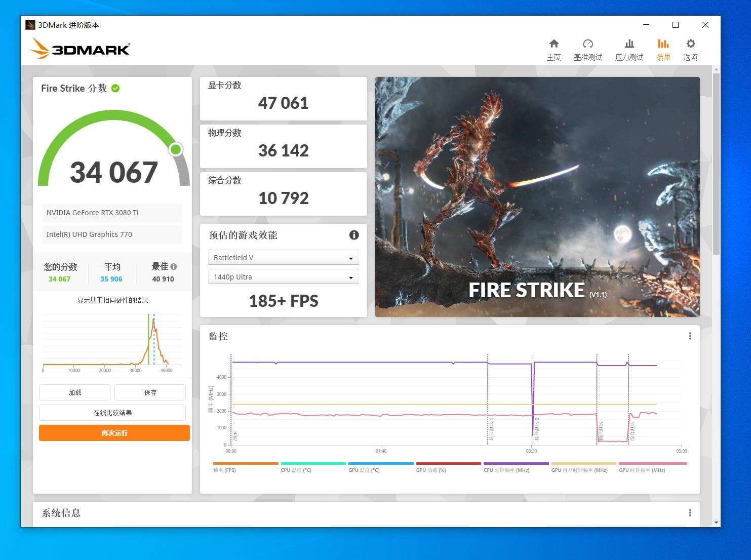The image size is (751, 560).
Task: Switch to the 结果 results view
Action: tap(663, 50)
